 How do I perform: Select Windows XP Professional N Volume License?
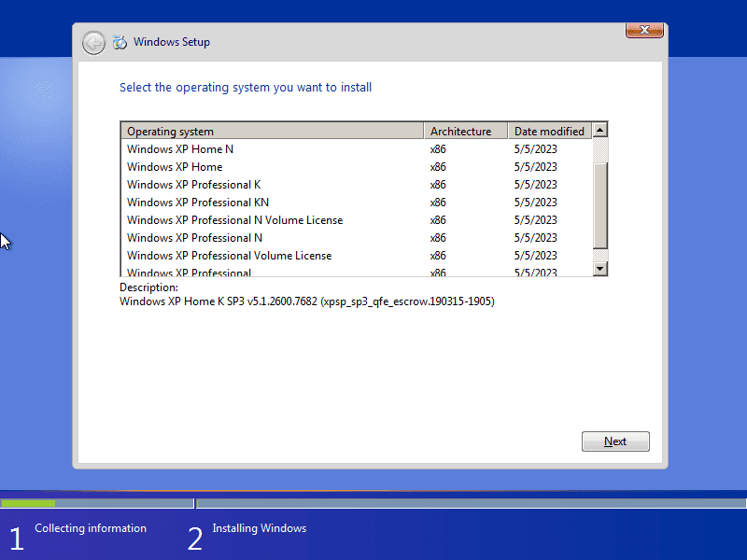click(x=357, y=220)
